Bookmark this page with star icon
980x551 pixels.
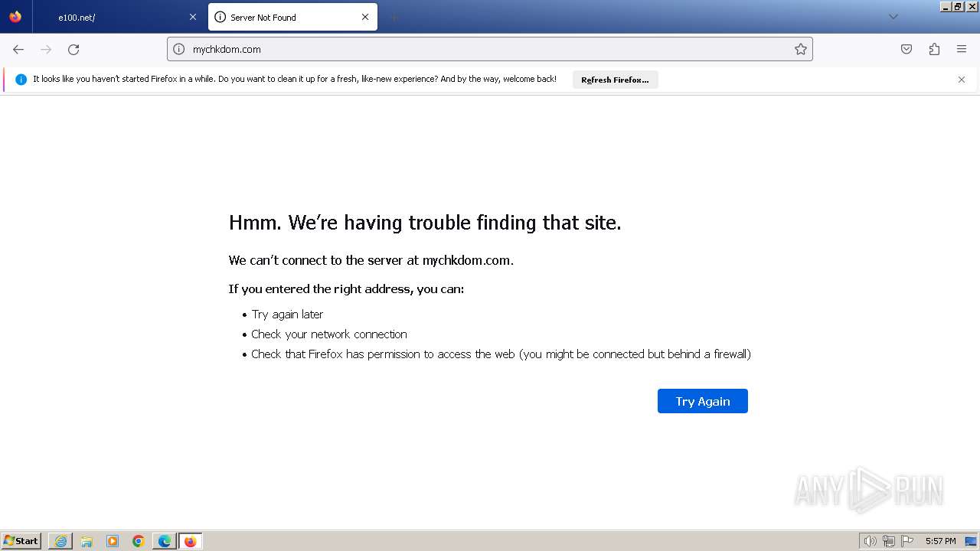[801, 49]
